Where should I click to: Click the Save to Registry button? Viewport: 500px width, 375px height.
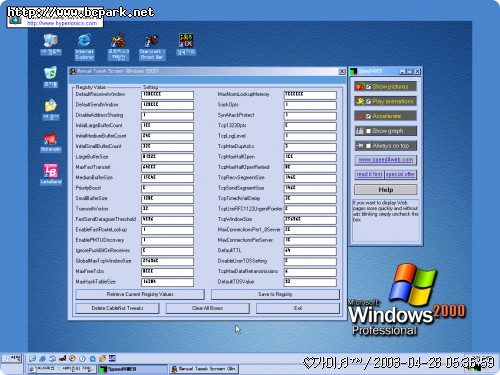click(275, 294)
